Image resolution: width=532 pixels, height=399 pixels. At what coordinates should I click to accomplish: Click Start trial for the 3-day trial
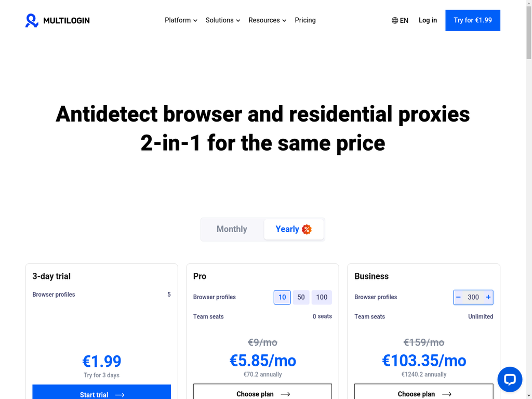[101, 395]
